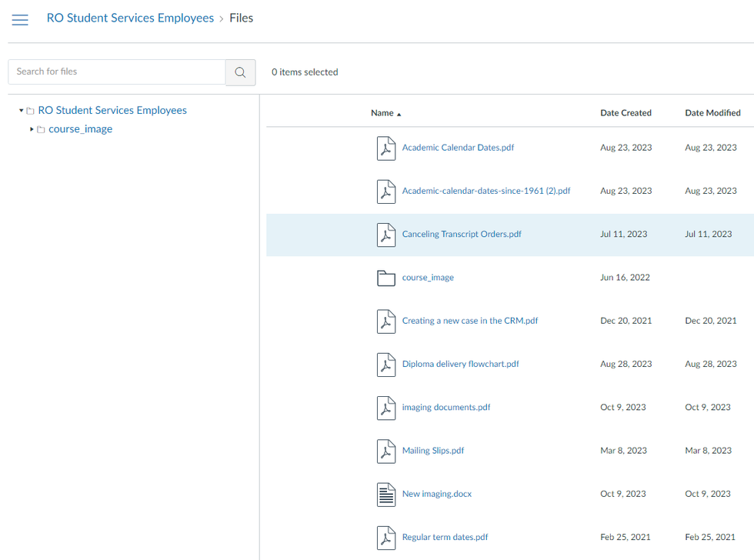Open Creating a new case in the CRM.pdf
Image resolution: width=754 pixels, height=560 pixels.
(x=470, y=321)
